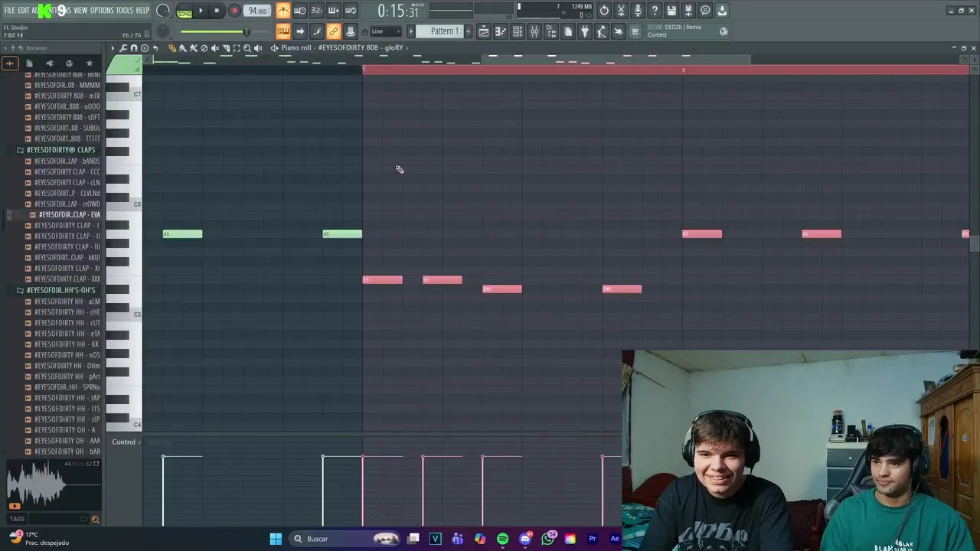Toggle the metronome icon
Screen dimensions: 980x551
(283, 11)
